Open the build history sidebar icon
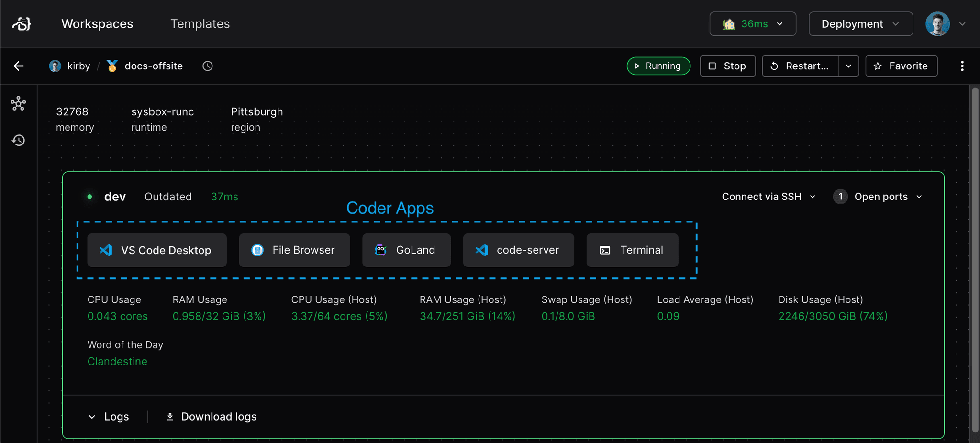 [x=19, y=140]
